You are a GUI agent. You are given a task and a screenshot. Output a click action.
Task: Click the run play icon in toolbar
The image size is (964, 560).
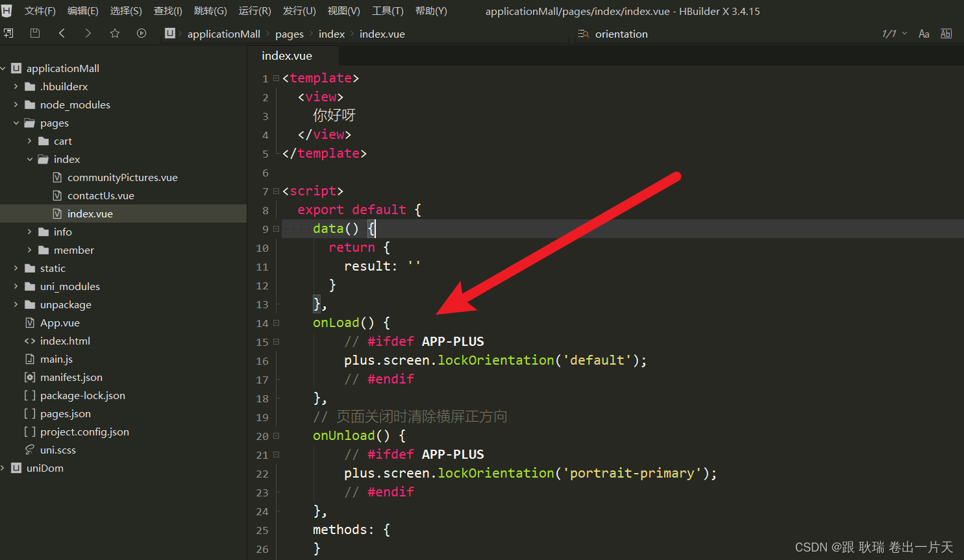tap(142, 33)
